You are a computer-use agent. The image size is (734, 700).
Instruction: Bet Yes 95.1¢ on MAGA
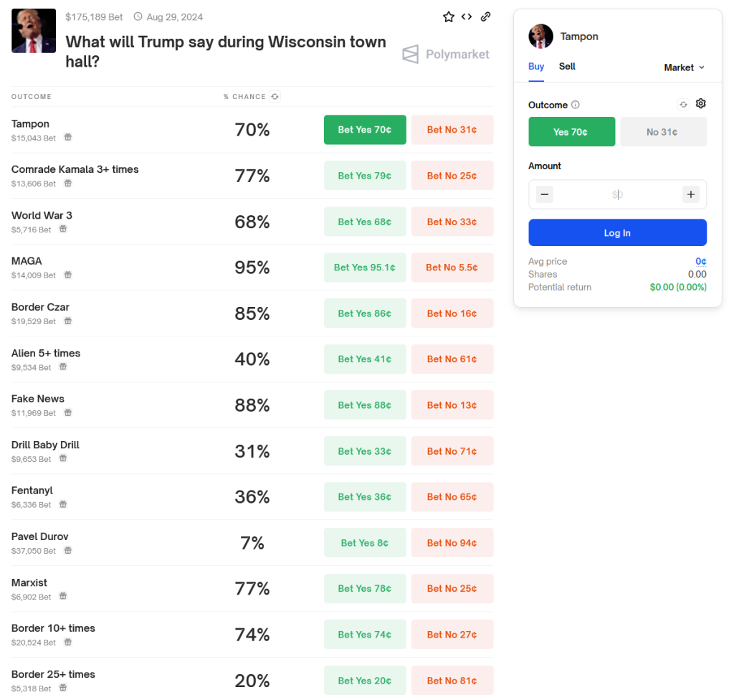click(x=365, y=267)
